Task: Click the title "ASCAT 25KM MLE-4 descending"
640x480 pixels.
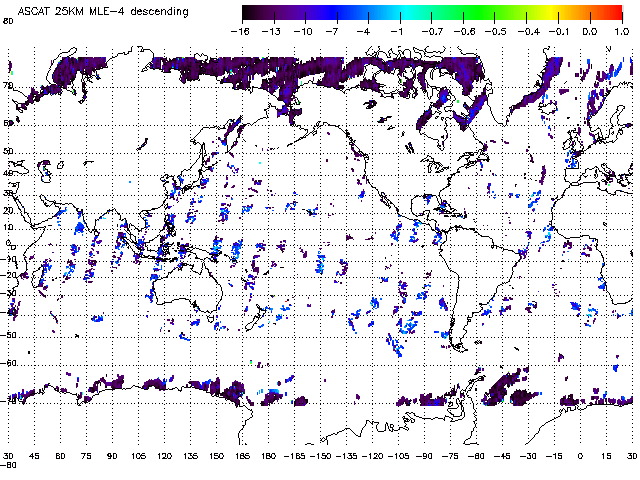Action: point(103,11)
